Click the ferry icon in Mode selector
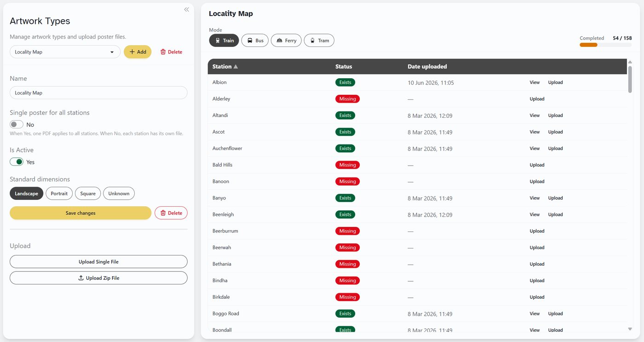Image resolution: width=644 pixels, height=342 pixels. pos(279,41)
